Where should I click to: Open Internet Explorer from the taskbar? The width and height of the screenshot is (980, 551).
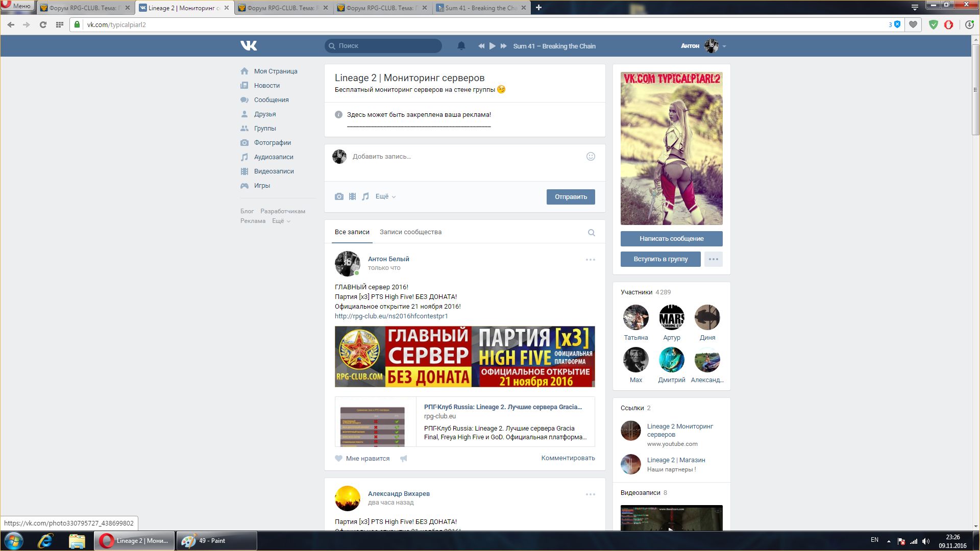click(45, 541)
